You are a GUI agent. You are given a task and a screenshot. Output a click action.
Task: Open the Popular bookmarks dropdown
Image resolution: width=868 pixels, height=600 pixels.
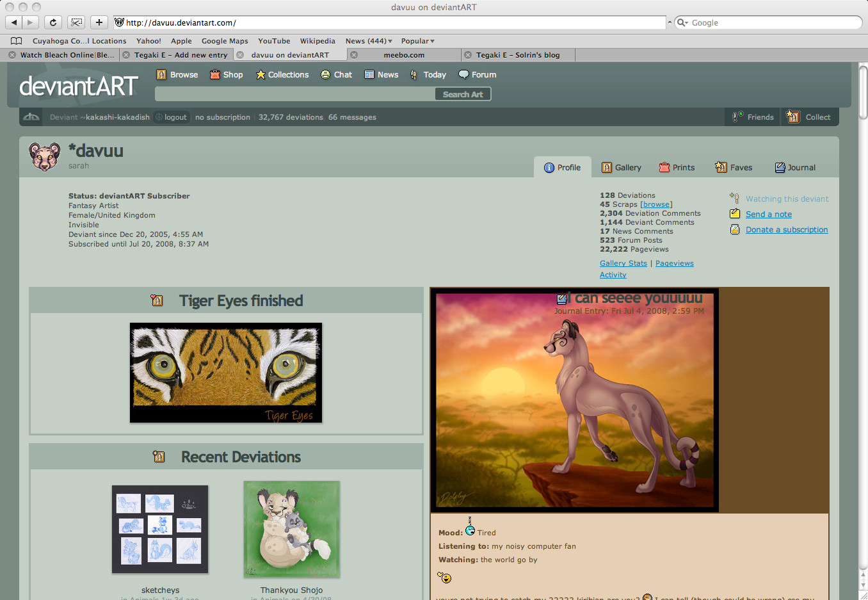418,41
